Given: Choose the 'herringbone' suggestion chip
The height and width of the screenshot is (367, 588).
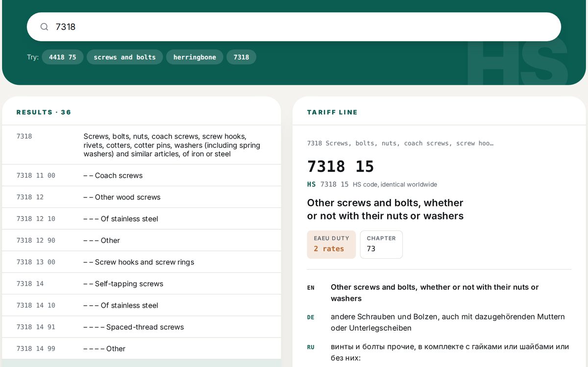Looking at the screenshot, I should tap(195, 57).
